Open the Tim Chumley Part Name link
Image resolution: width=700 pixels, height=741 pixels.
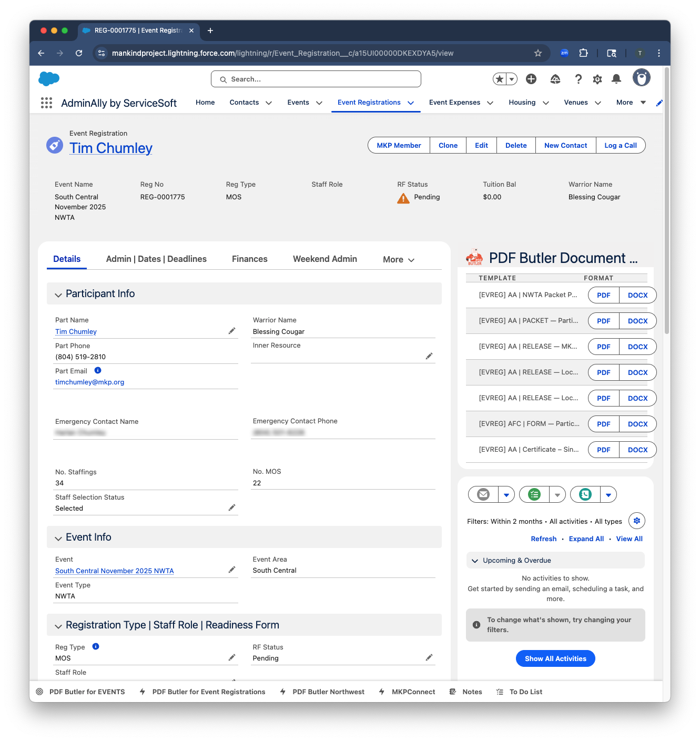point(76,331)
